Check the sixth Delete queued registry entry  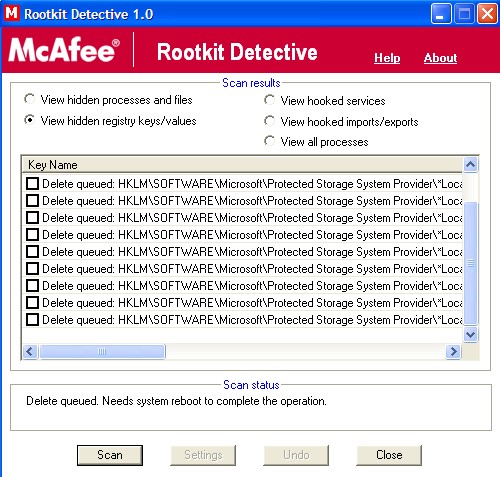[32, 269]
